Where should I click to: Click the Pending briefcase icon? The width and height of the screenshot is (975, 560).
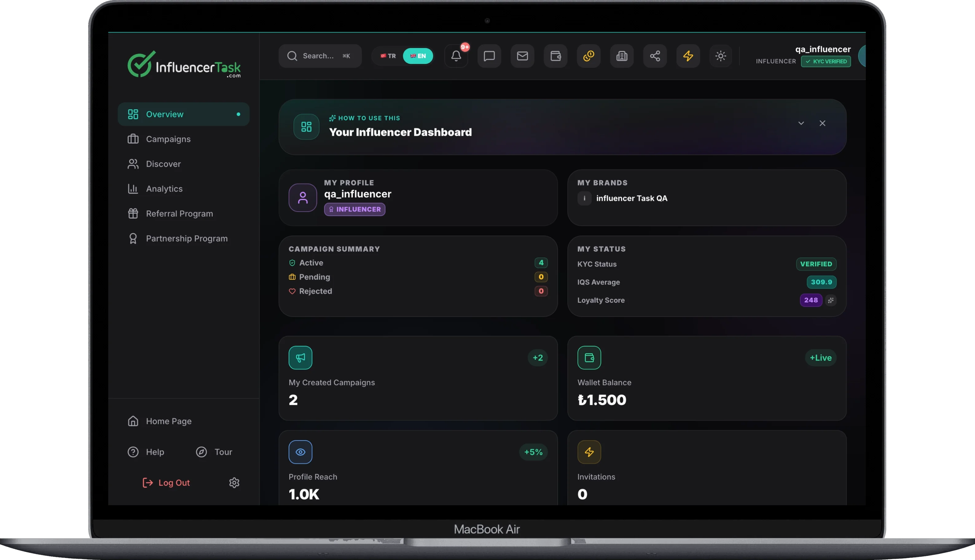pyautogui.click(x=292, y=277)
